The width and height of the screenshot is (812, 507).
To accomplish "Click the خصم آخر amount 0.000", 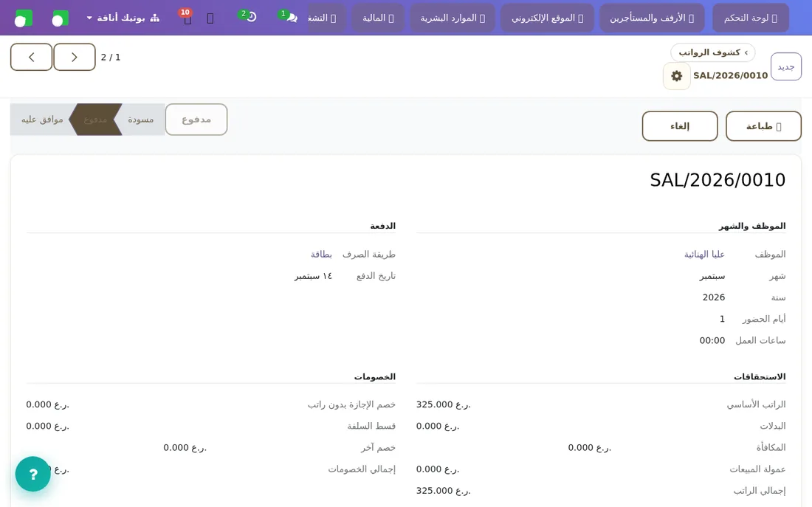I will click(185, 447).
